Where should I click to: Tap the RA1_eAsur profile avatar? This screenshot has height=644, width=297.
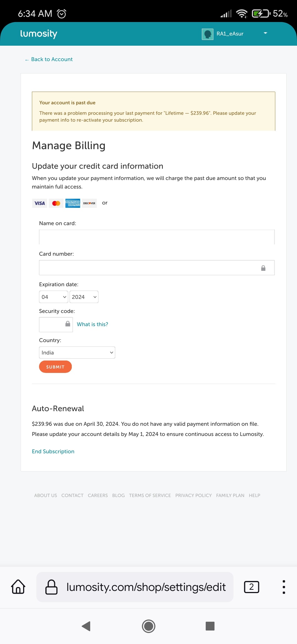pos(208,34)
